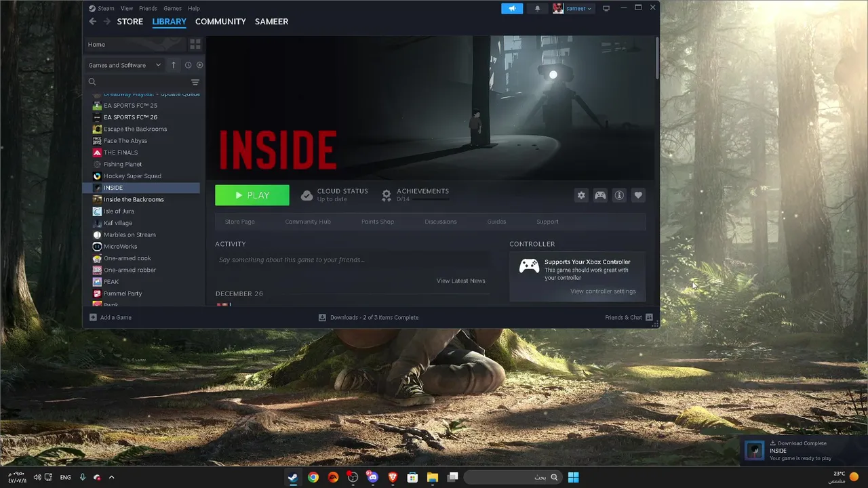Toggle sort by recent clock icon
868x488 pixels.
tap(189, 65)
